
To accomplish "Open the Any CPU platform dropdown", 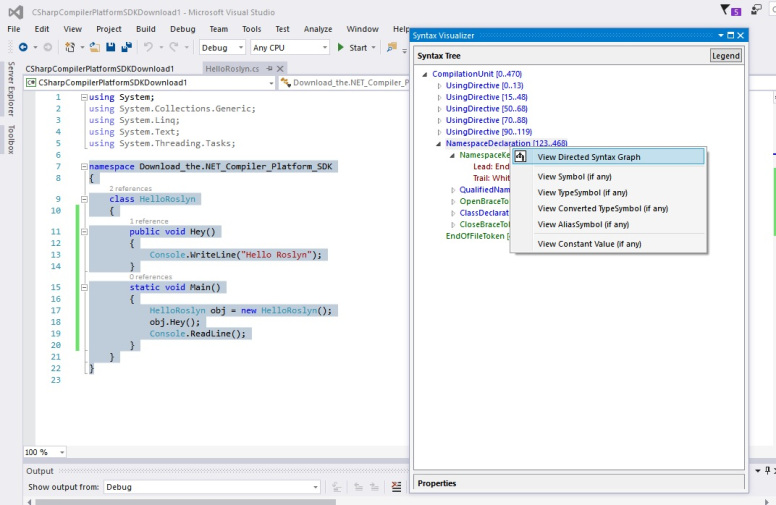I will 323,48.
